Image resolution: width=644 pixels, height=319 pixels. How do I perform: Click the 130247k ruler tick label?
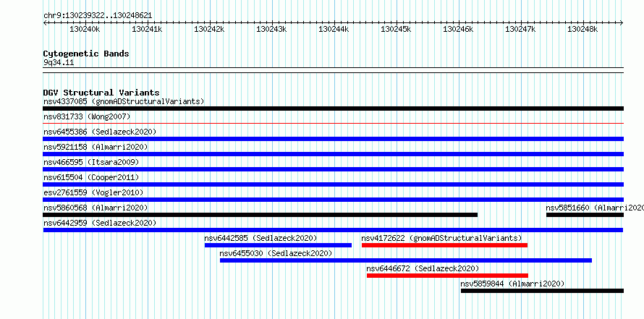tap(520, 29)
